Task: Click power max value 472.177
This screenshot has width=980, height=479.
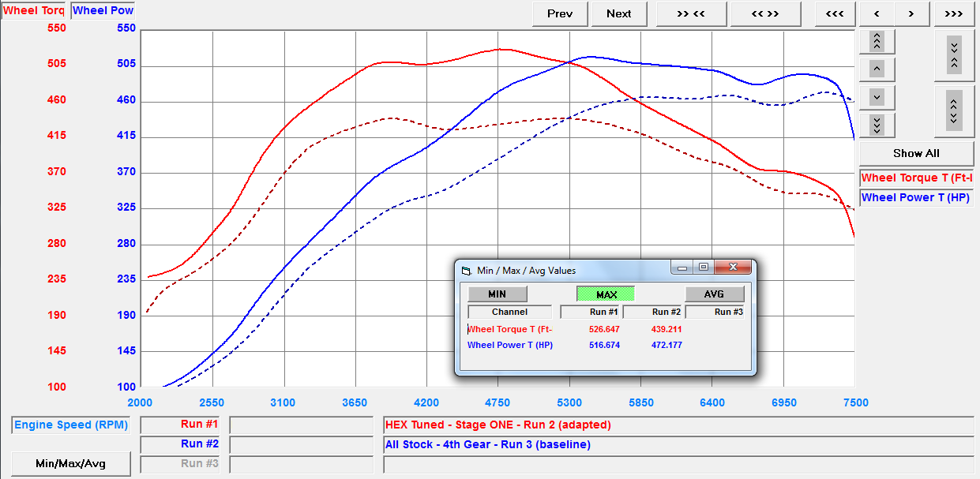Action: [x=666, y=345]
